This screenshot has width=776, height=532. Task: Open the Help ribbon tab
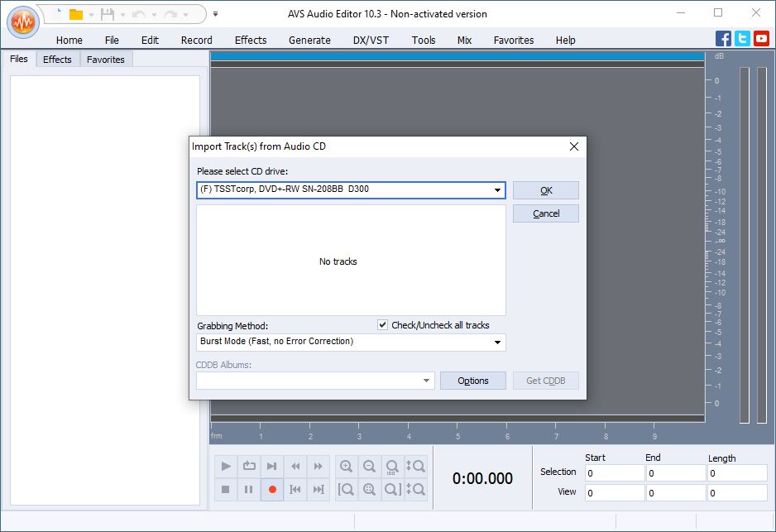565,40
